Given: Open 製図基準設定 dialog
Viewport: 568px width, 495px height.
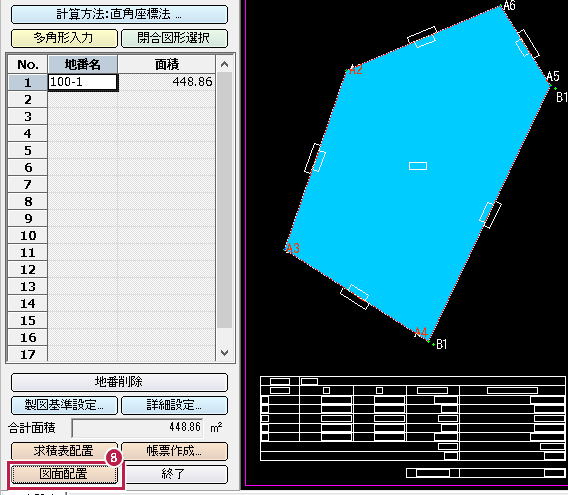Looking at the screenshot, I should point(64,405).
